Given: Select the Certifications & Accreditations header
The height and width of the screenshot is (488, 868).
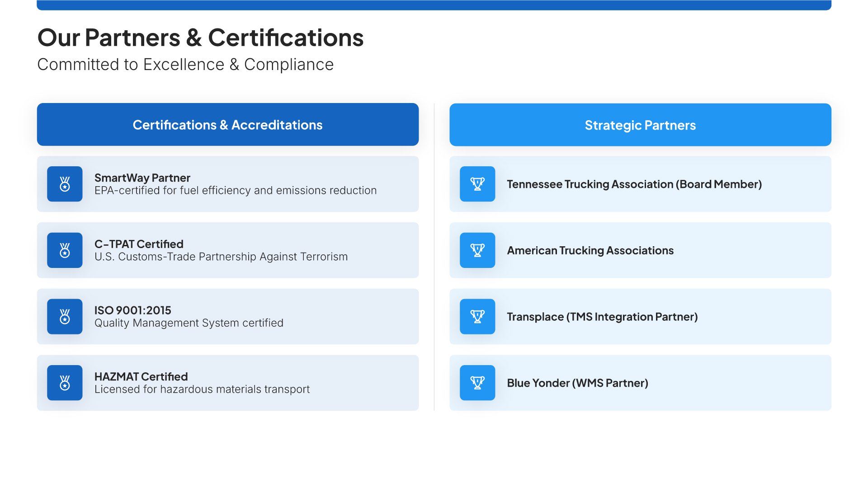Looking at the screenshot, I should click(x=227, y=125).
